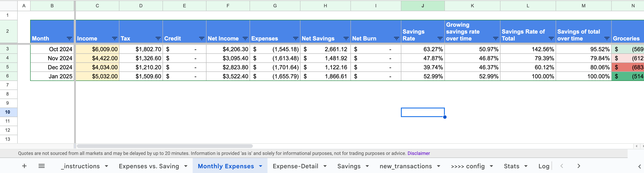Open filter icon on Net Burn header
644x173 pixels.
pos(397,39)
